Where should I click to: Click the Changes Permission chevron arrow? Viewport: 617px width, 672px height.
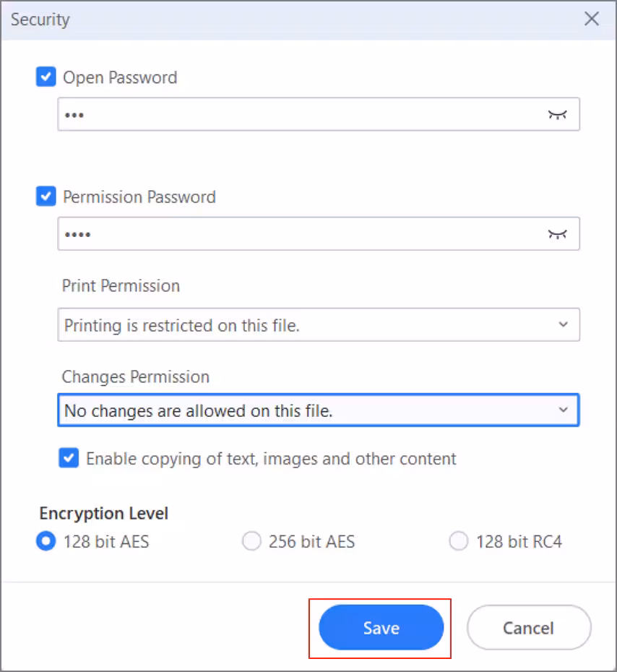tap(564, 410)
